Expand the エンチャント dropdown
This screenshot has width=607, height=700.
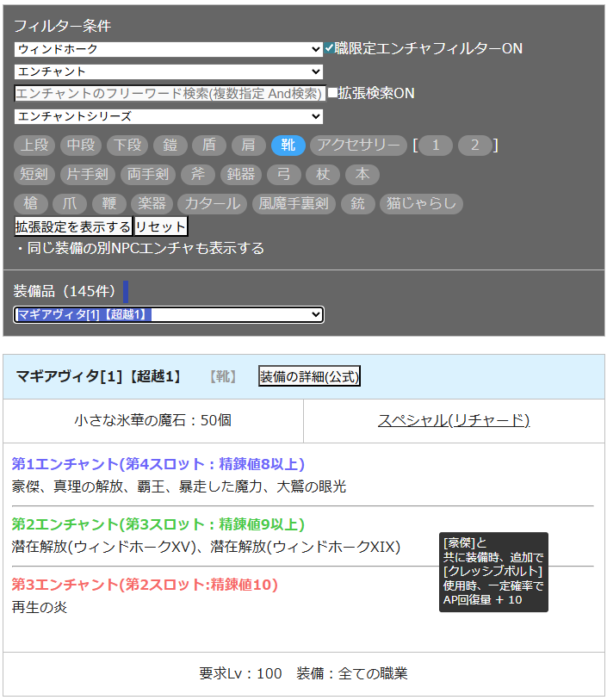169,71
